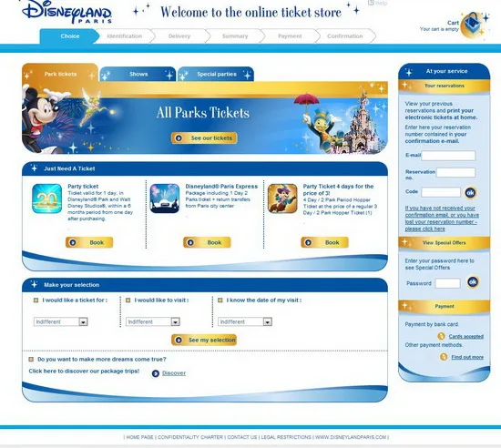The width and height of the screenshot is (501, 448).
Task: Go to the Payment step
Action: (290, 36)
